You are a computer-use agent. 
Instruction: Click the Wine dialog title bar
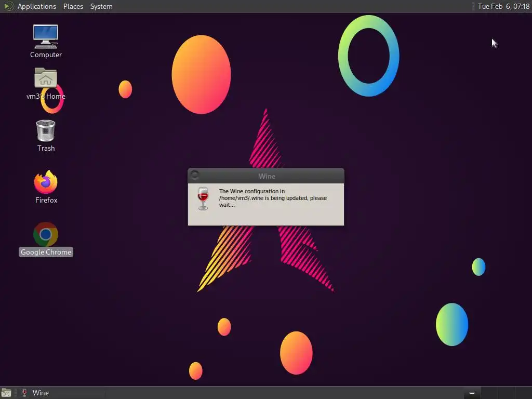266,176
